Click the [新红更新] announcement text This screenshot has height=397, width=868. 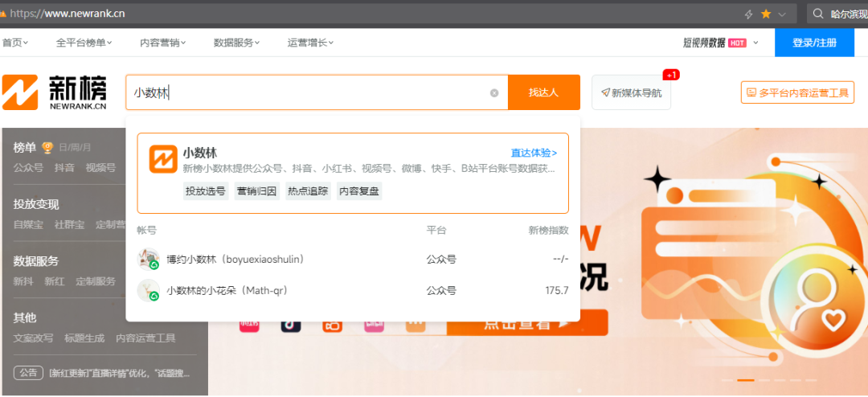[x=120, y=373]
